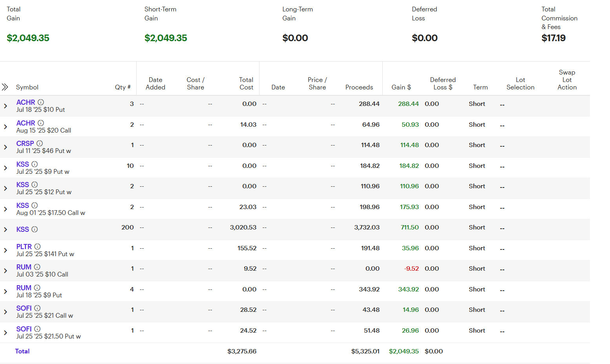Expand all rows with double chevron icon
Viewport: 610px width, 364px height.
click(x=5, y=87)
